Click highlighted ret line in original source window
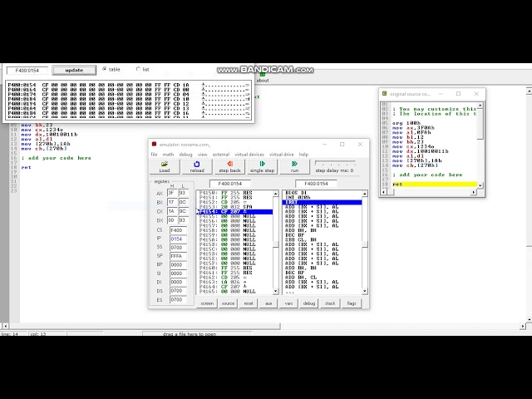532x399 pixels. point(434,185)
